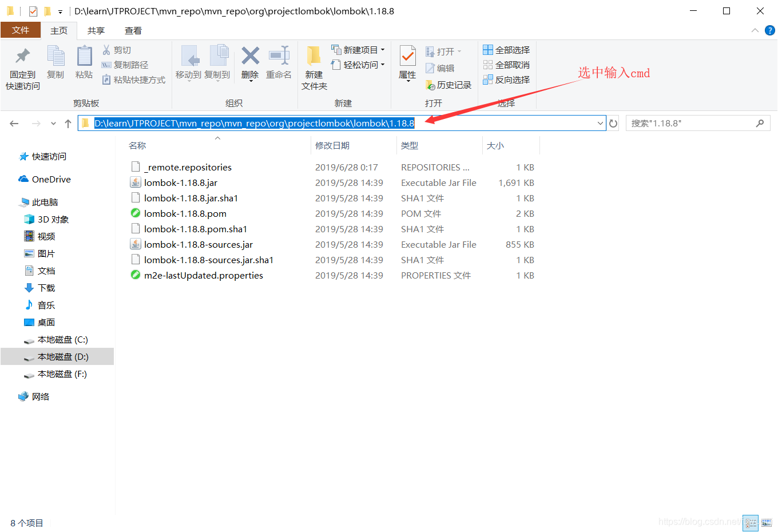Open Quick access in sidebar
Image resolution: width=778 pixels, height=532 pixels.
pyautogui.click(x=43, y=157)
